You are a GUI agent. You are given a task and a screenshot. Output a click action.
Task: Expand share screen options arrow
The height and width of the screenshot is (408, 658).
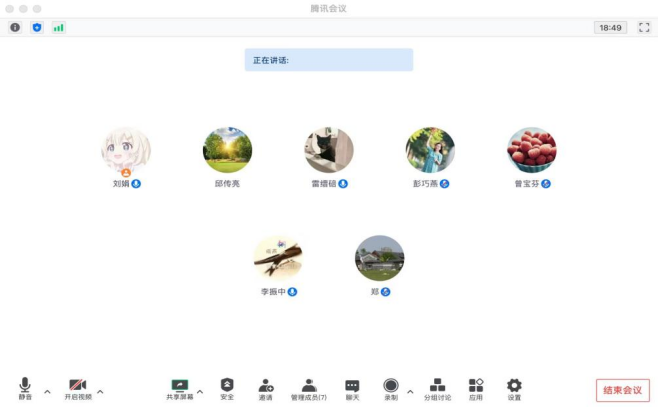coord(200,392)
